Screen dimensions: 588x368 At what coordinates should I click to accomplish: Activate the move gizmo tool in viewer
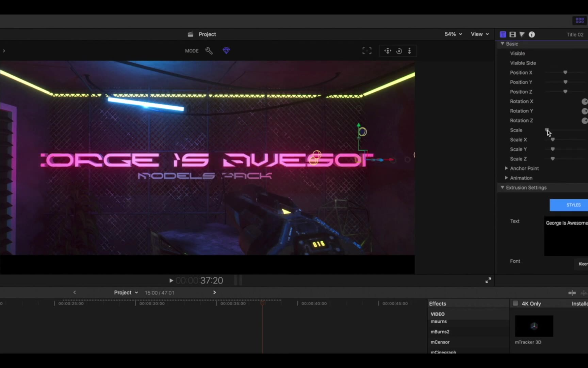[388, 51]
